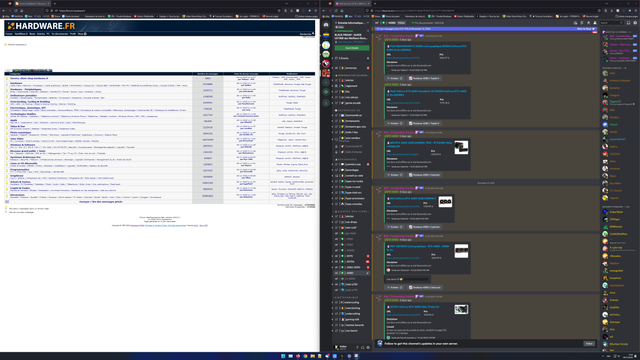
Task: Click the green Event Details button
Action: [x=352, y=48]
